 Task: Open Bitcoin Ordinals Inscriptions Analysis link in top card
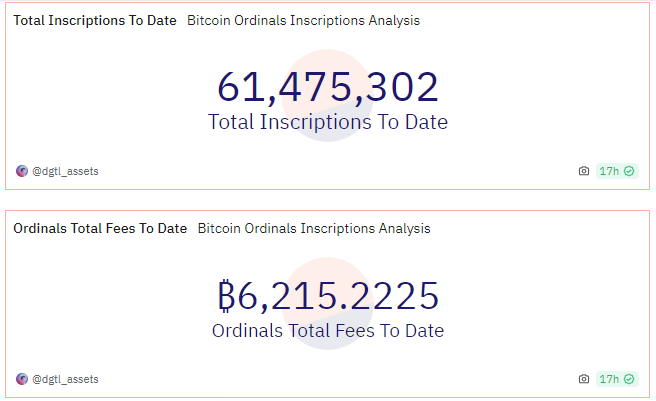[303, 20]
